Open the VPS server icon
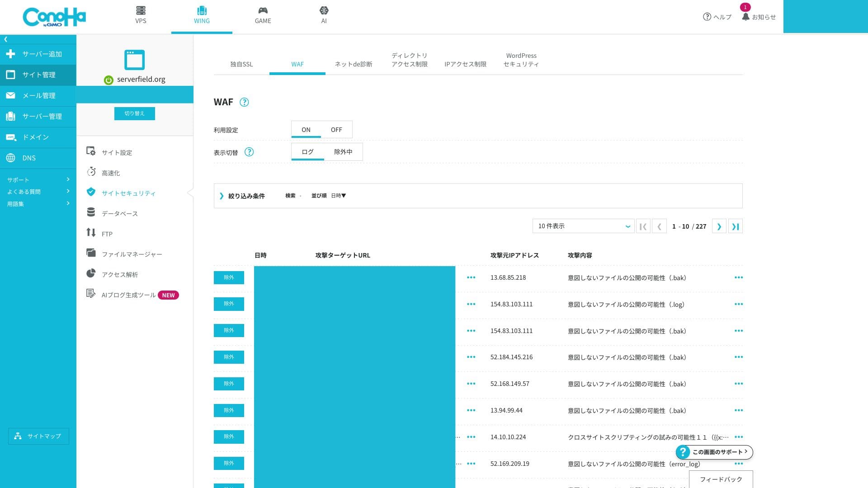This screenshot has width=868, height=488. pos(141,10)
